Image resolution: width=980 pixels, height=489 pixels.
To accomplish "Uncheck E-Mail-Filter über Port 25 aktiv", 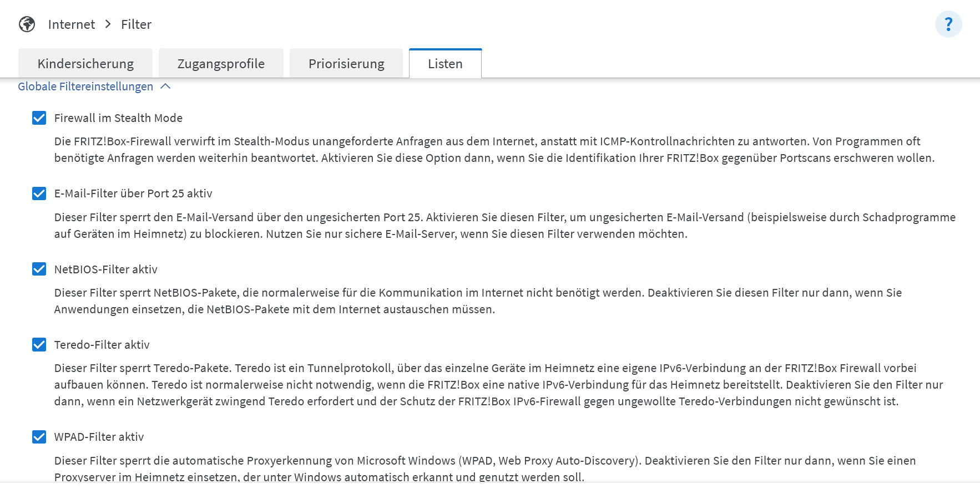I will [39, 193].
